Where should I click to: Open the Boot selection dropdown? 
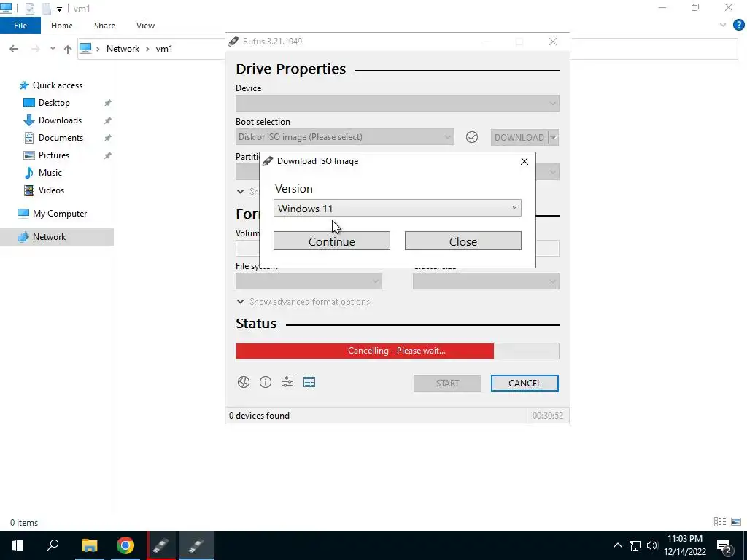pos(344,137)
